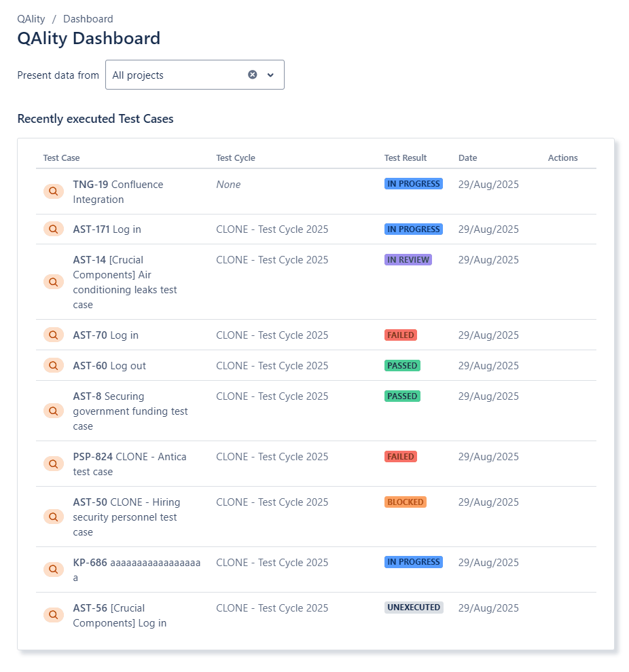The height and width of the screenshot is (672, 629).
Task: Click Test Result column header
Action: 406,157
